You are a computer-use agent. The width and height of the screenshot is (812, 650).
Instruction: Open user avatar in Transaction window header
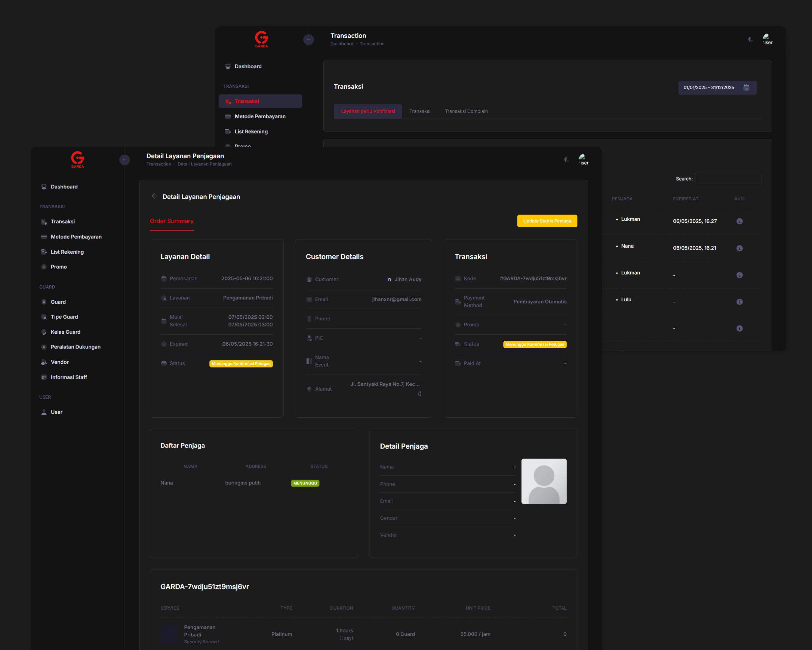click(x=766, y=39)
